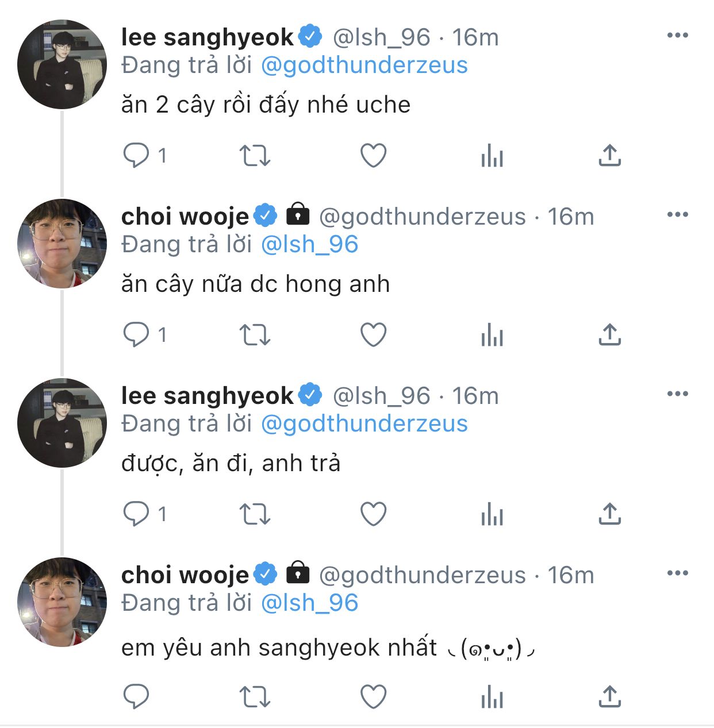Image resolution: width=714 pixels, height=728 pixels.
Task: Open lee sanghyeok's avatar on the first tweet
Action: tap(62, 64)
